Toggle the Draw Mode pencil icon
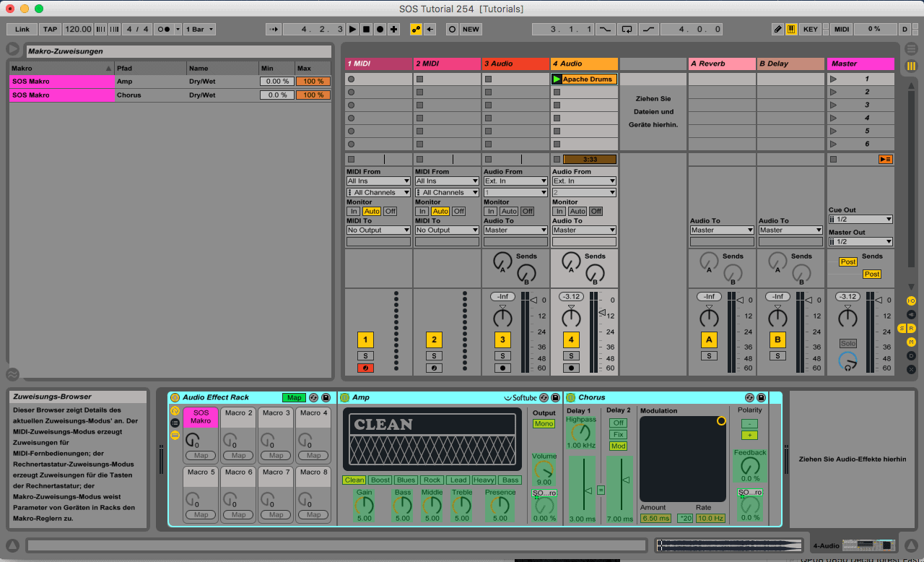Screen dimensions: 924x562 click(x=777, y=30)
